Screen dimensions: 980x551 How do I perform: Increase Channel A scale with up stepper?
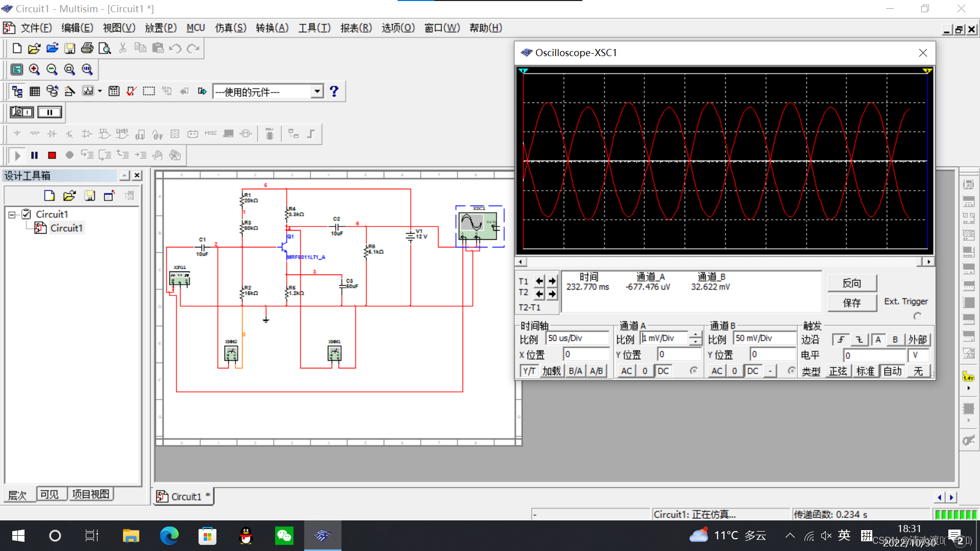click(695, 335)
